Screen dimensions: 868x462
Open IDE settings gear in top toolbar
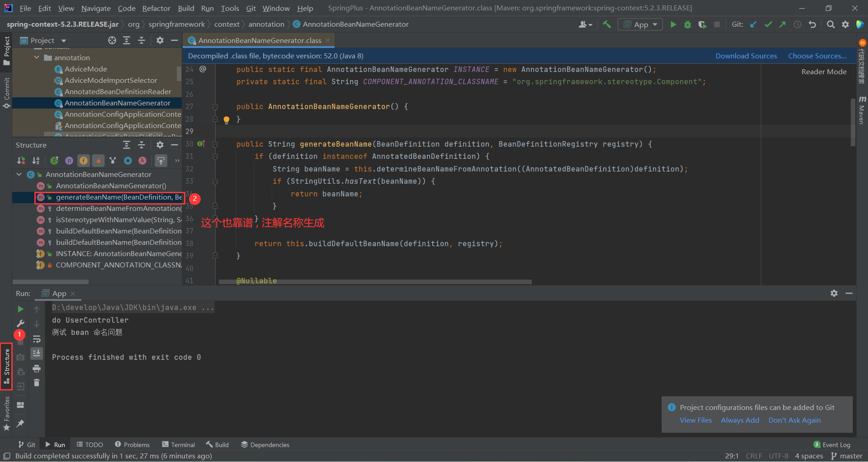[x=845, y=24]
